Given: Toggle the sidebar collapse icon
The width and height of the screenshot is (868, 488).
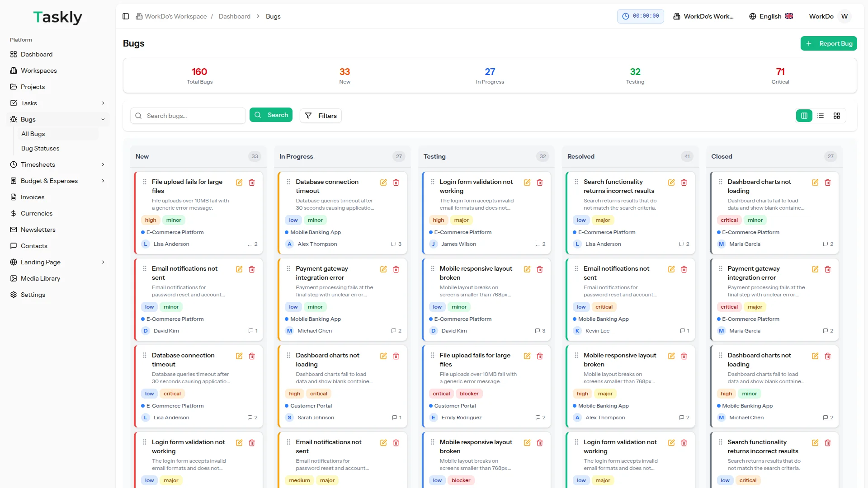Looking at the screenshot, I should coord(126,16).
